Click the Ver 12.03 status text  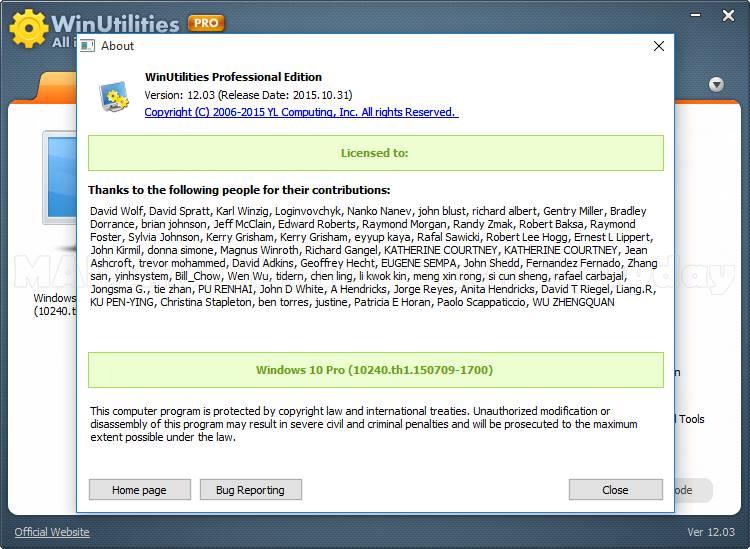pos(711,532)
